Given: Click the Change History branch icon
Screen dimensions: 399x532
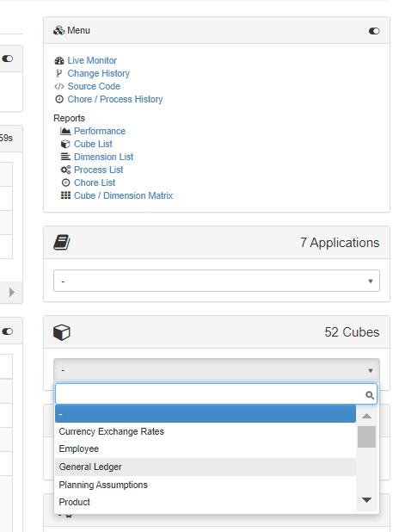Looking at the screenshot, I should click(x=59, y=73).
